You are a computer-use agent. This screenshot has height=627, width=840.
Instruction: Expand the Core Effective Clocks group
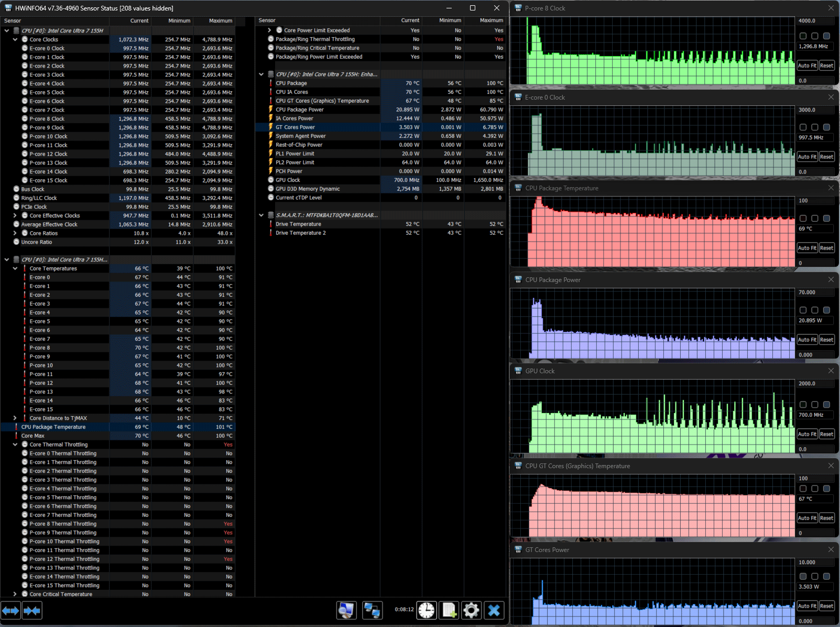tap(15, 215)
